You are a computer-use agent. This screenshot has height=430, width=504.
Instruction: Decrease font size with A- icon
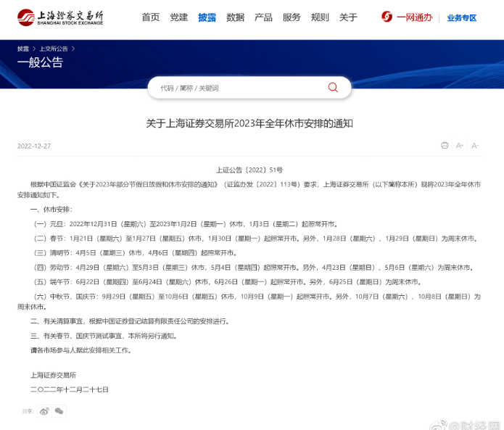click(x=475, y=146)
